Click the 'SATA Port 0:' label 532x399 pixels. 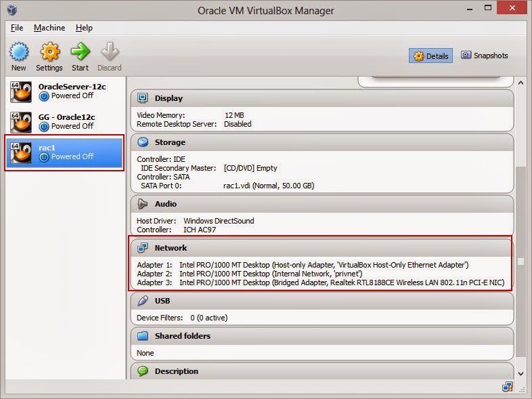[161, 186]
